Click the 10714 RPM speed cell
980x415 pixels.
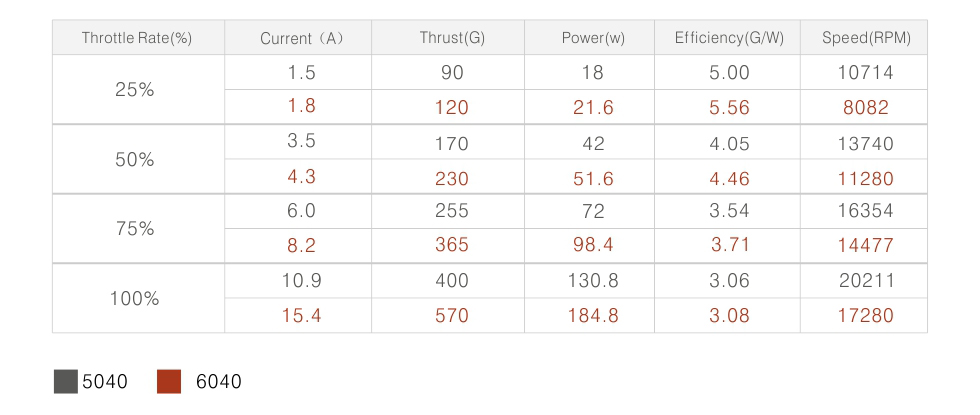tap(866, 72)
